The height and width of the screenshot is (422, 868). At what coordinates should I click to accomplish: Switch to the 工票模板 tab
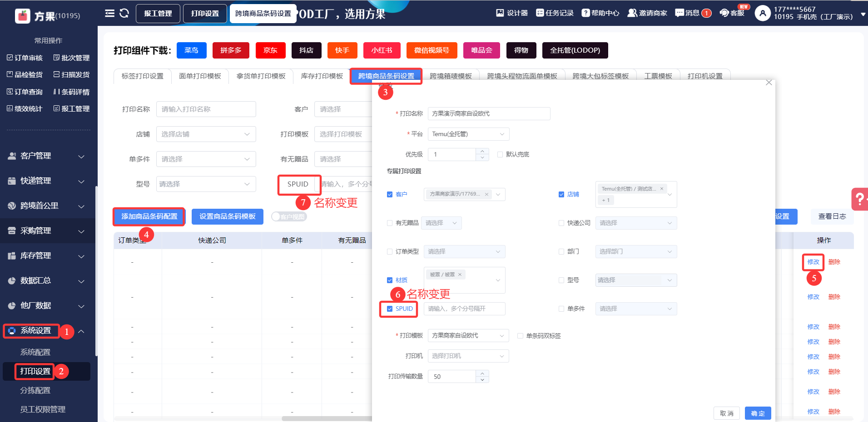click(658, 76)
